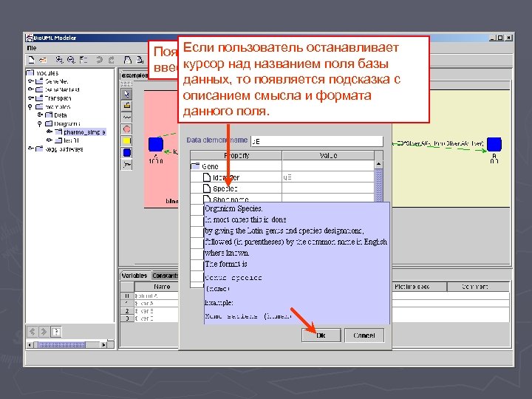Expand the GeneNet tree node
Image resolution: width=532 pixels, height=399 pixels.
(x=30, y=81)
